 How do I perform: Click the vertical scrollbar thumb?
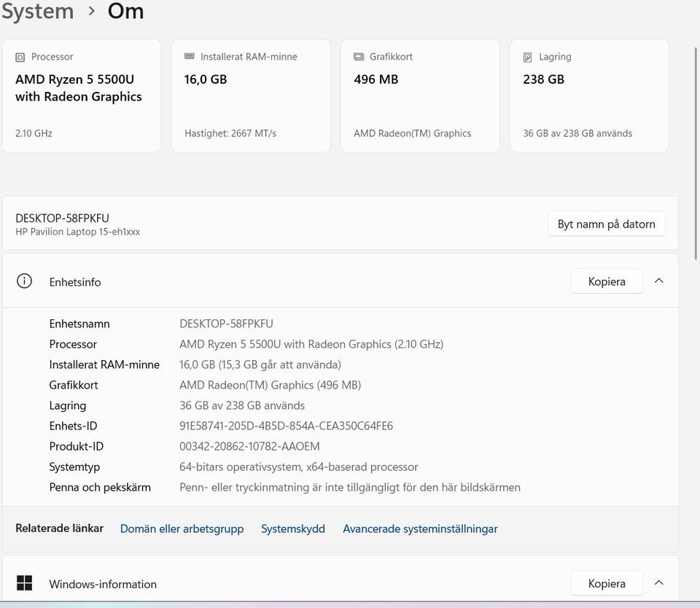tap(696, 153)
